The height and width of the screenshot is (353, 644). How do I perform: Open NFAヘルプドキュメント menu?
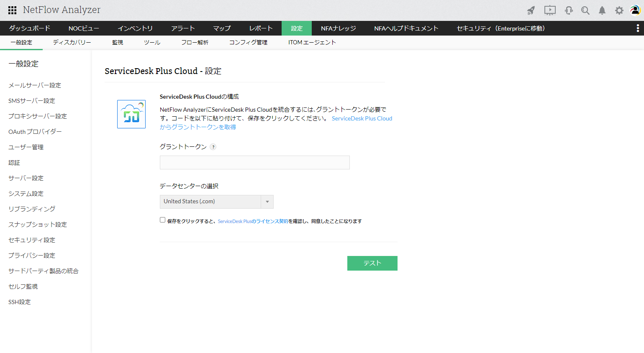406,28
